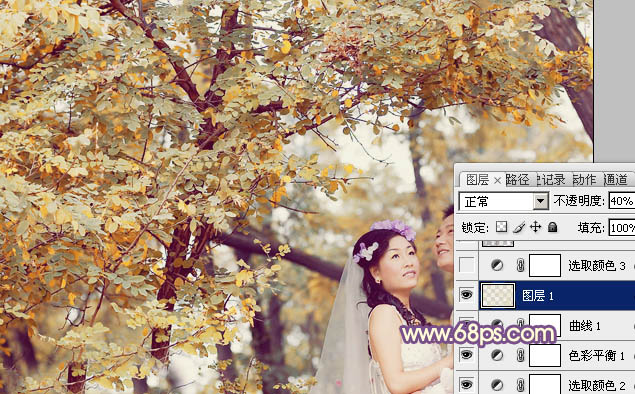Click adjustment icon of 选取颜色 2 layer
This screenshot has width=635, height=394.
coord(497,385)
